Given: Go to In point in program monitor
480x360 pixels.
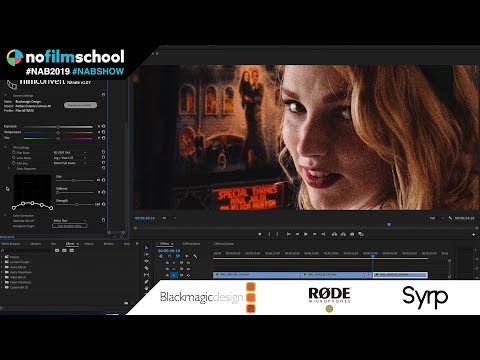Looking at the screenshot, I should (289, 234).
